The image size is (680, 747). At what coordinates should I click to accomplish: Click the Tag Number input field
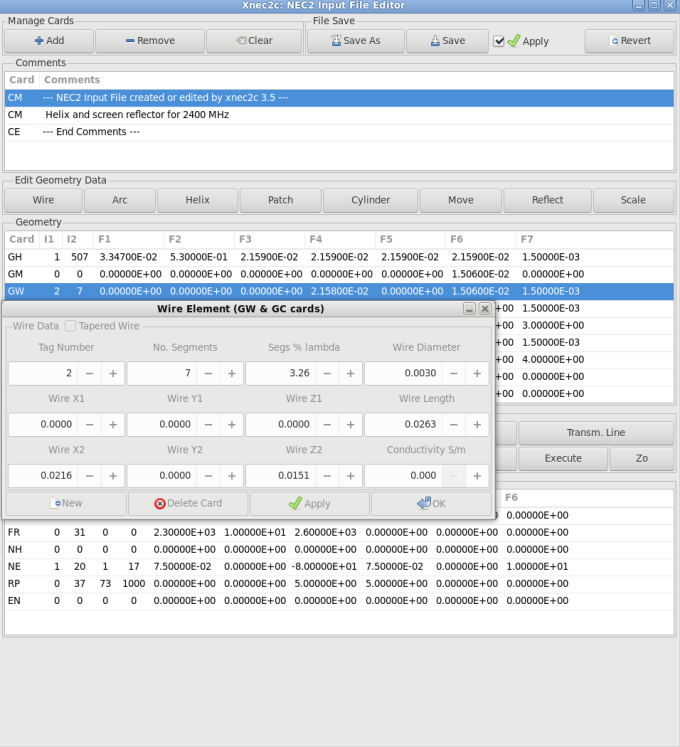tap(43, 374)
